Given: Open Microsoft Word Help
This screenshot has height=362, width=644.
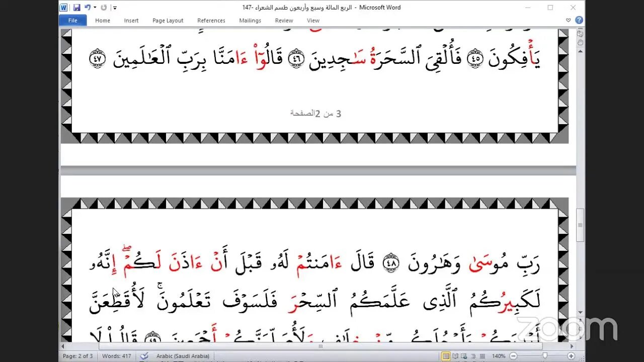Looking at the screenshot, I should [x=579, y=21].
